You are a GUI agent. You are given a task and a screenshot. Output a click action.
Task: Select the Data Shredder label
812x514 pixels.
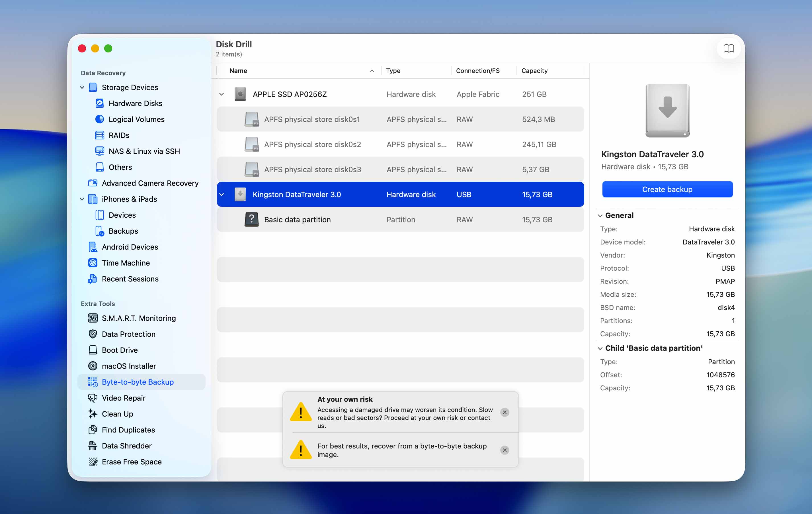point(127,446)
